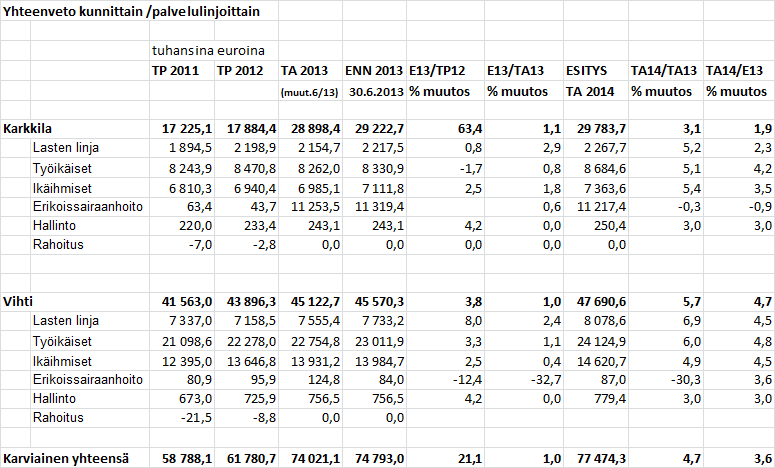
Task: Select Vihti ENN 2013 value 45 570,3
Action: (x=380, y=302)
